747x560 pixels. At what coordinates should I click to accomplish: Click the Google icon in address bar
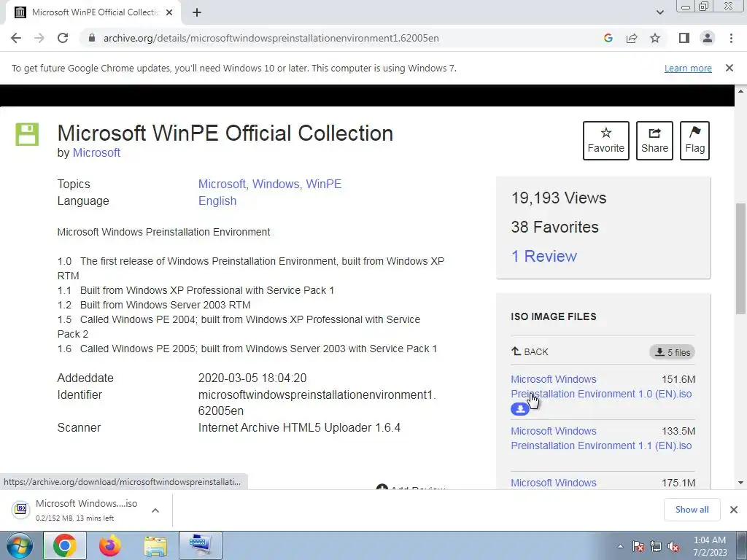(x=608, y=38)
